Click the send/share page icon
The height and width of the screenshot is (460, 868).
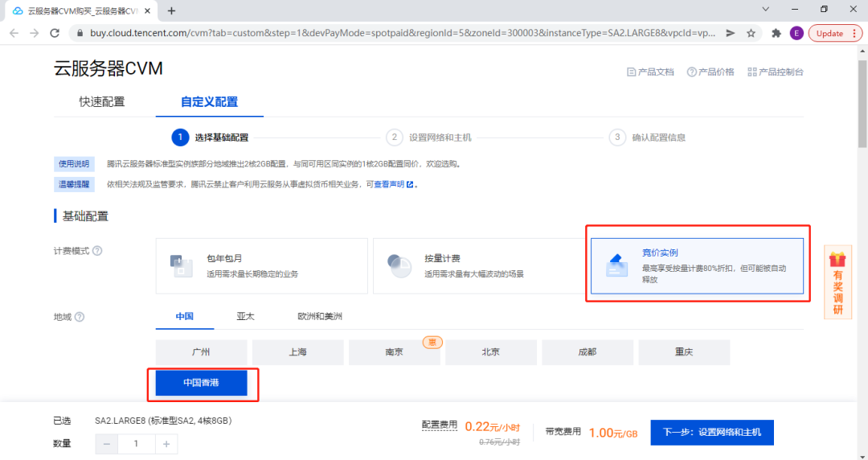pos(730,33)
